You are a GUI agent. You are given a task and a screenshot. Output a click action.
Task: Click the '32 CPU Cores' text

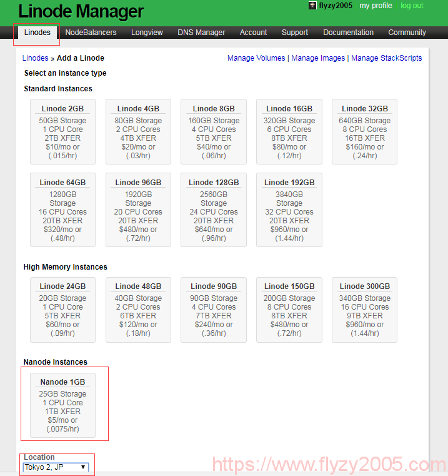[x=289, y=212]
